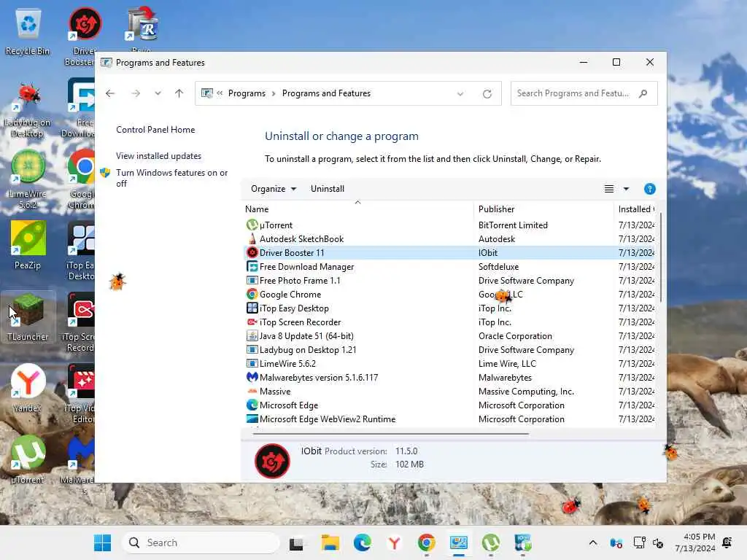
Task: Click the Java 8 Update 51 icon
Action: pos(252,335)
